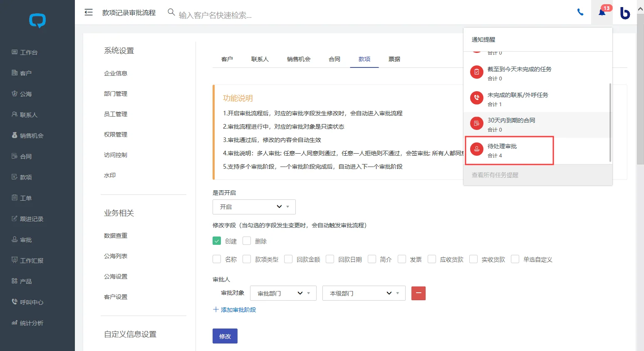Check the 单选自定义 field checkbox
This screenshot has width=644, height=351.
pos(515,259)
